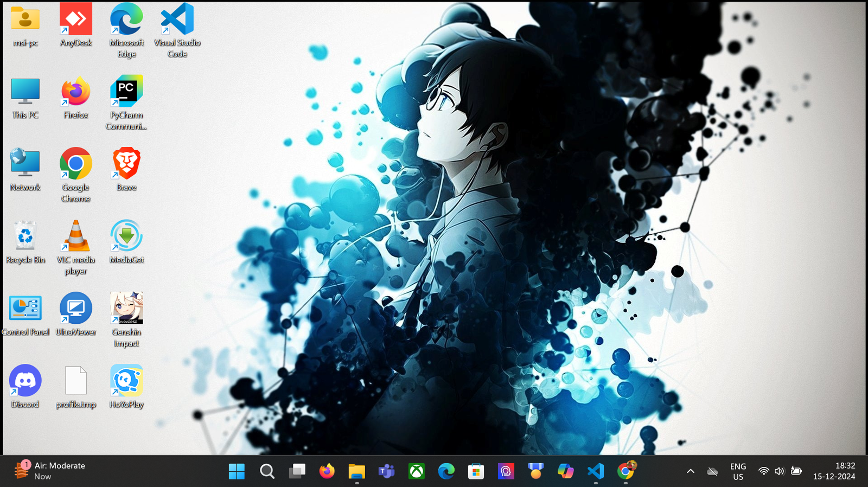This screenshot has width=868, height=487.
Task: Open the clock and calendar showing 18:32
Action: pyautogui.click(x=834, y=471)
